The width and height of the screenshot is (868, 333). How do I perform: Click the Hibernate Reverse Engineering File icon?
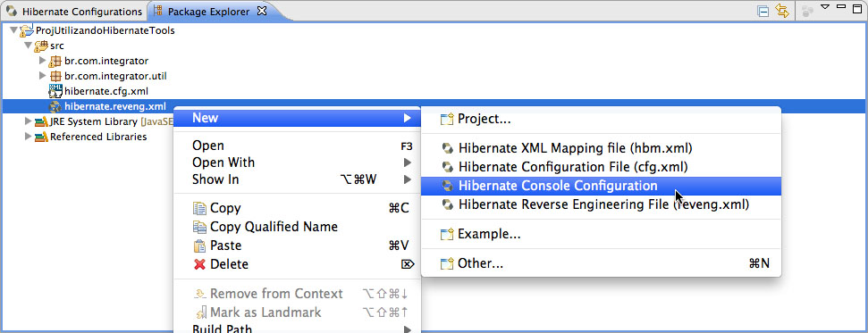point(447,205)
